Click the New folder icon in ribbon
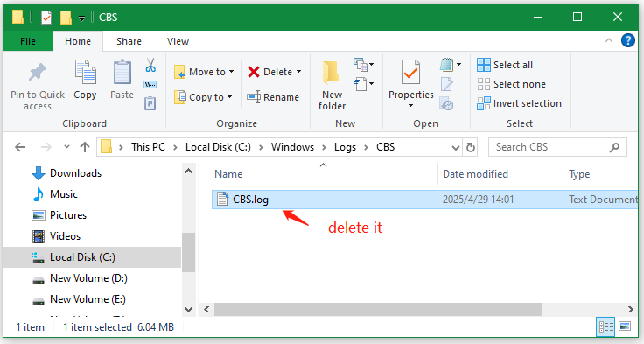The height and width of the screenshot is (344, 644). (x=331, y=73)
